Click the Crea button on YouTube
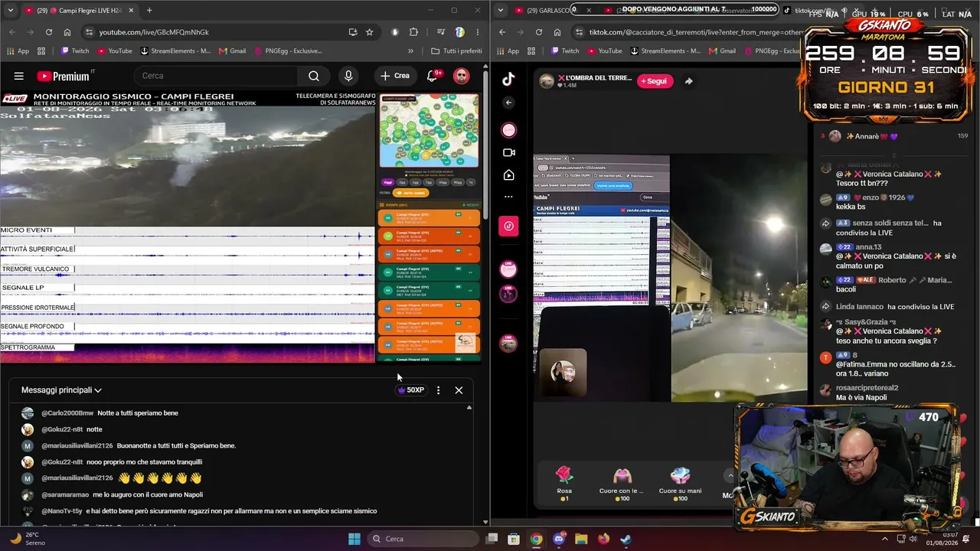This screenshot has height=551, width=980. [x=395, y=76]
